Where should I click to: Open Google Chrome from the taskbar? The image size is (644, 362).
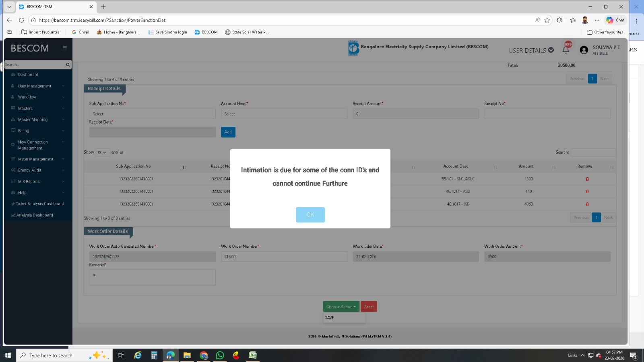click(x=204, y=355)
